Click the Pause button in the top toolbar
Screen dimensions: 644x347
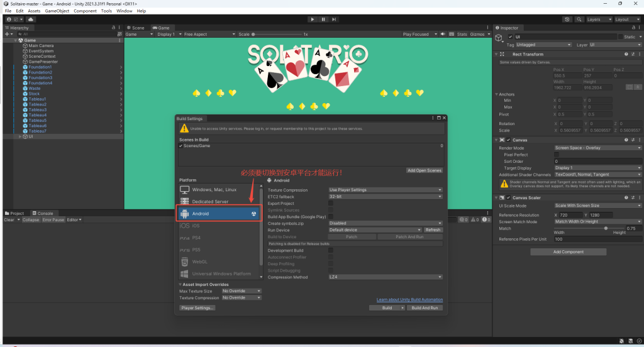323,19
